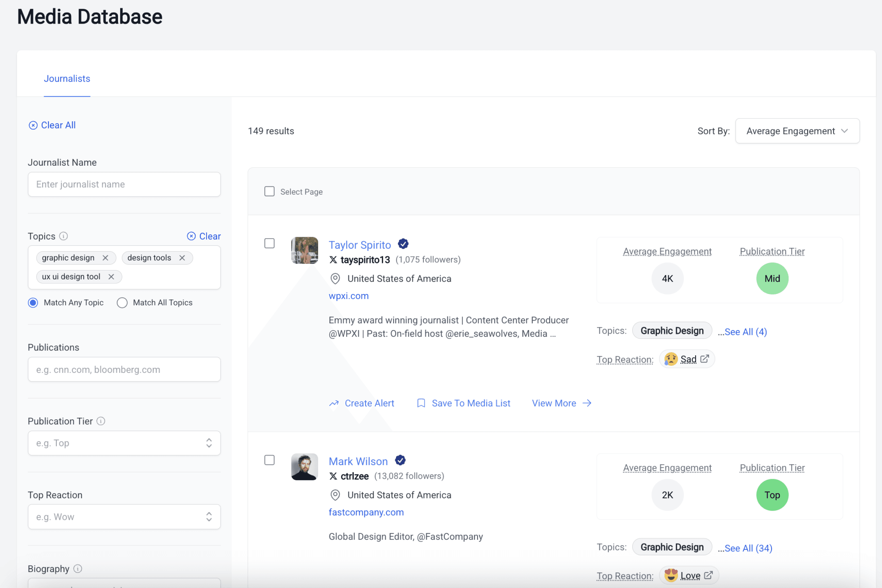This screenshot has width=882, height=588.
Task: Click the Topics info icon
Action: 64,236
